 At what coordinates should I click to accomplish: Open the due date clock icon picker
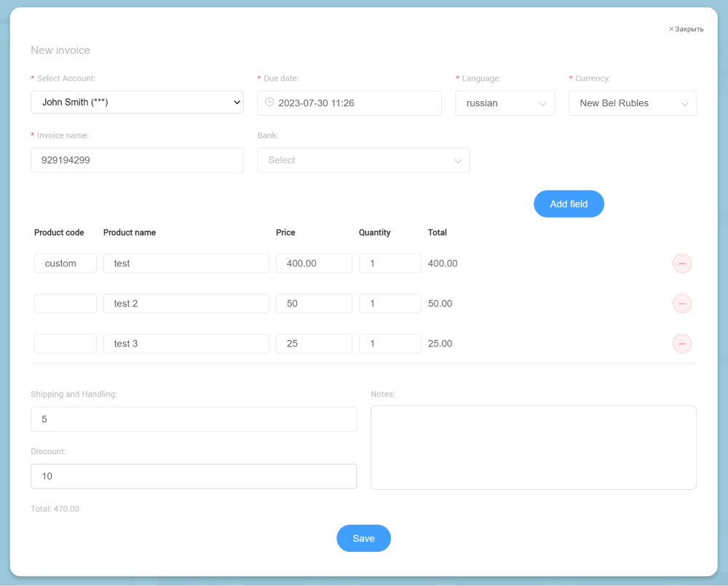pos(268,103)
